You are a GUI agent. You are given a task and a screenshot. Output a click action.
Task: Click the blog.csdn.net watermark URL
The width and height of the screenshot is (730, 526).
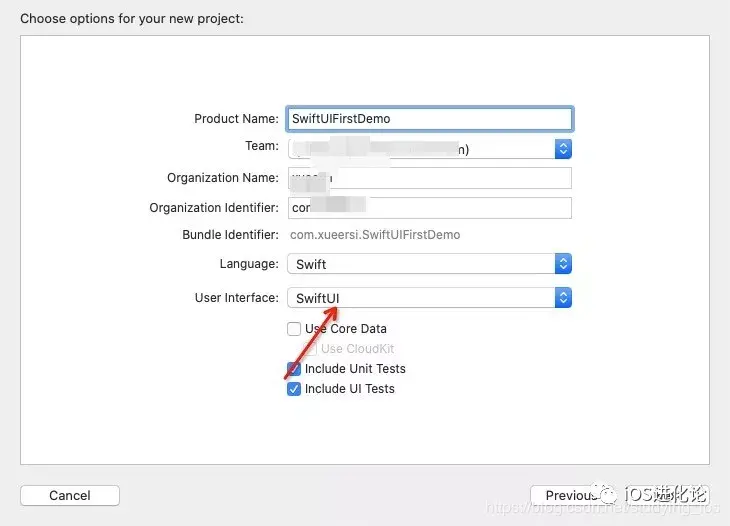coord(602,508)
